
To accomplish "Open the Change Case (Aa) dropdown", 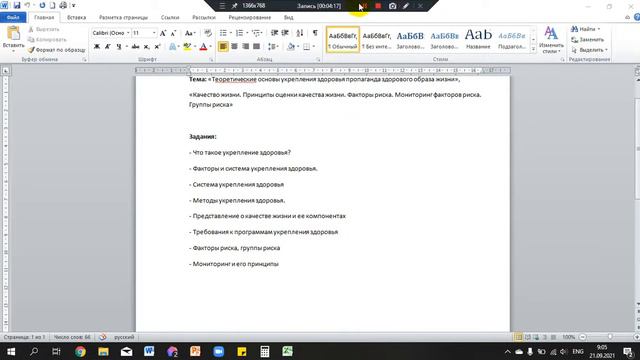I will coord(189,33).
